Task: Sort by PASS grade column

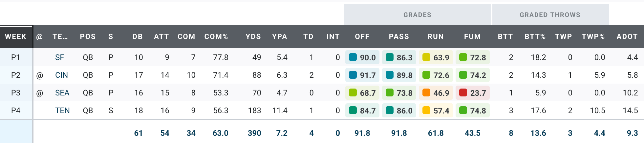Action: 399,37
